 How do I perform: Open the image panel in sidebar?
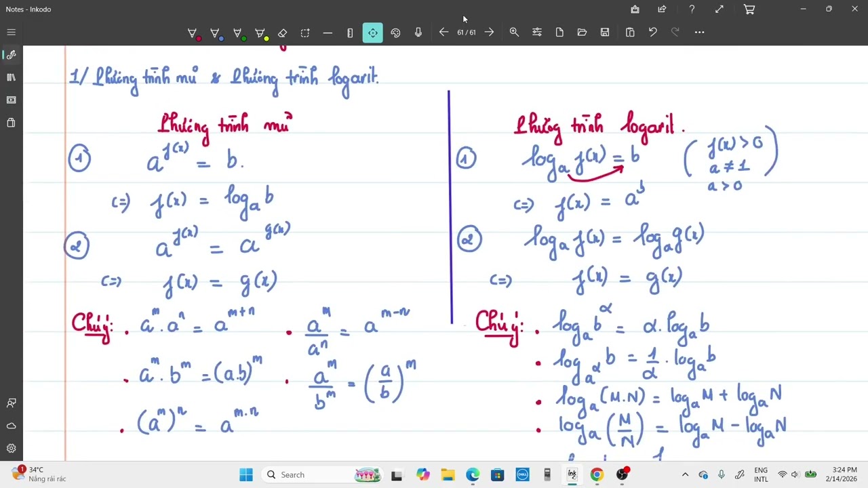click(x=11, y=100)
